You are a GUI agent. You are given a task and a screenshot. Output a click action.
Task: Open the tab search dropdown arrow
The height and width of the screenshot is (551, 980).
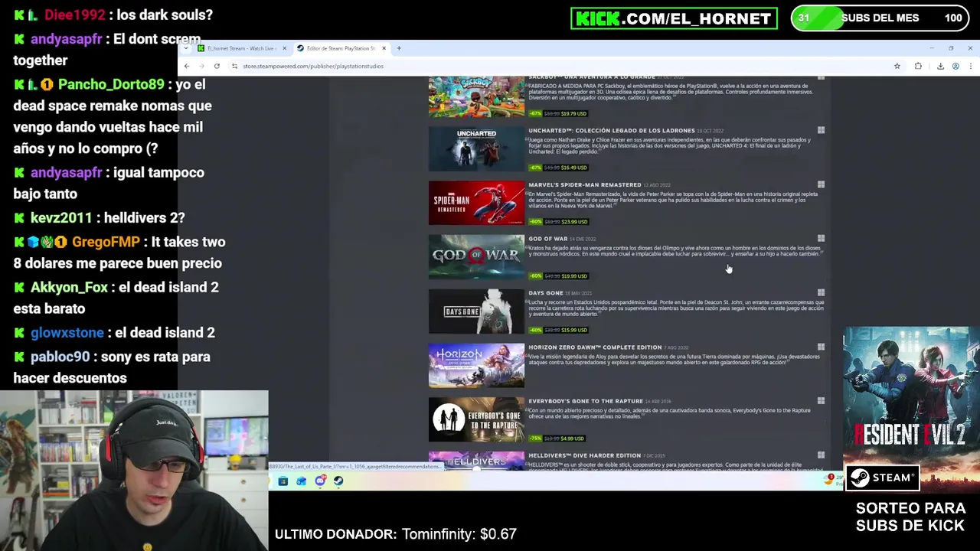pos(185,48)
